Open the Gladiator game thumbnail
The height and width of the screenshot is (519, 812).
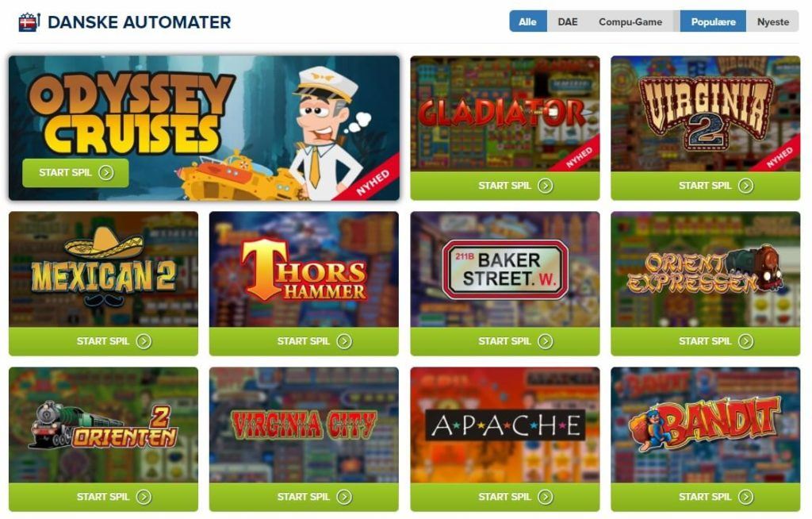click(505, 113)
